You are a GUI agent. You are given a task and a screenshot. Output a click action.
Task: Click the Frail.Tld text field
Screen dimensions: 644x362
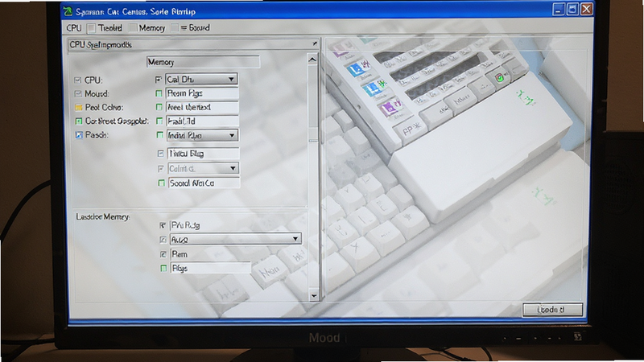click(203, 121)
